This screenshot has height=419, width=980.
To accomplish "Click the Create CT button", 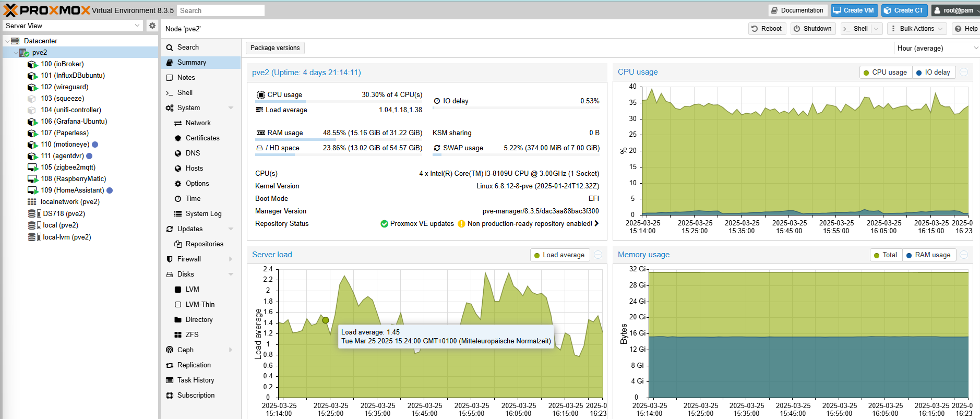I will pos(904,10).
